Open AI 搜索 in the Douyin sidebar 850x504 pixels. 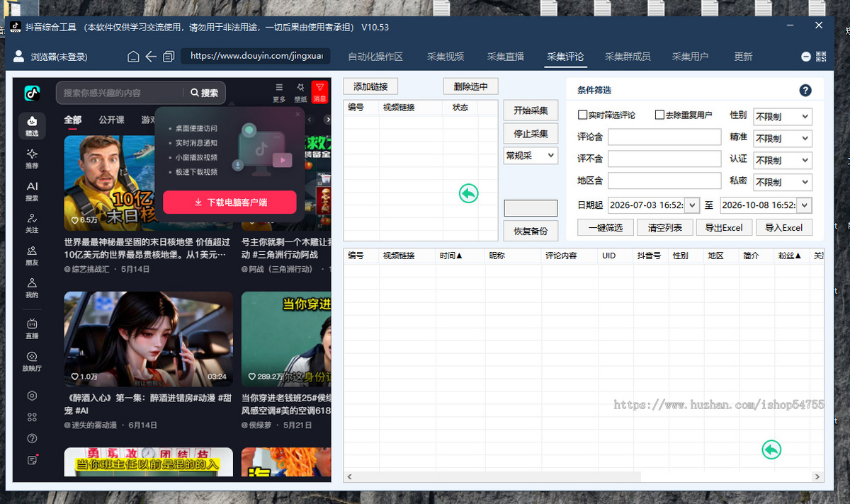pyautogui.click(x=32, y=191)
